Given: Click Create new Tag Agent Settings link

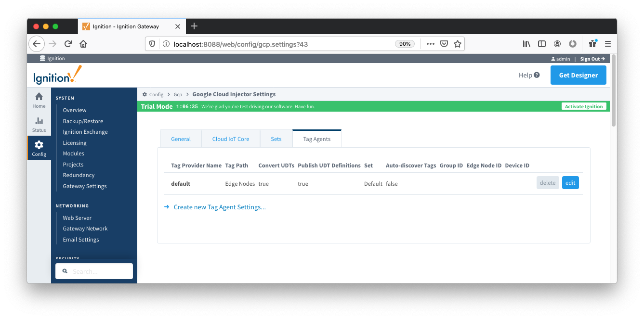Looking at the screenshot, I should click(x=220, y=207).
